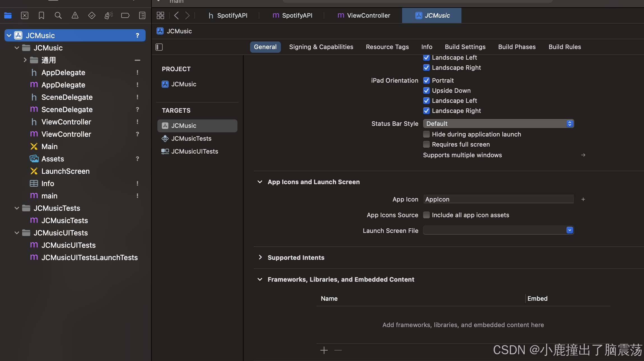This screenshot has width=644, height=361.
Task: Select the Signing & Capabilities tab
Action: coord(321,47)
